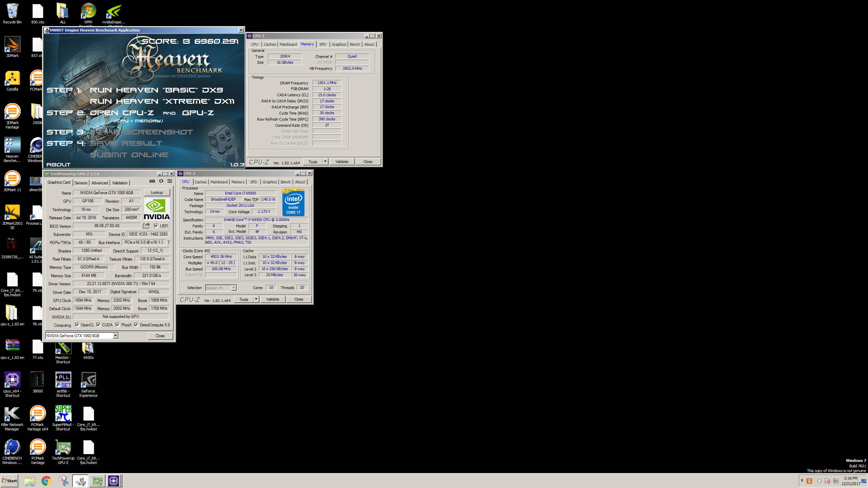
Task: Open Snipping Tool in taskbar
Action: coord(63,481)
